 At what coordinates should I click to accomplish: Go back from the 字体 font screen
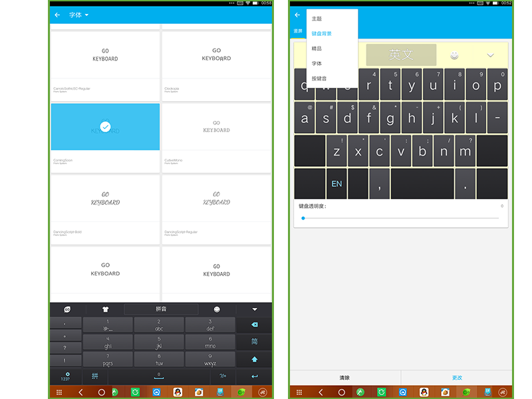click(x=57, y=15)
